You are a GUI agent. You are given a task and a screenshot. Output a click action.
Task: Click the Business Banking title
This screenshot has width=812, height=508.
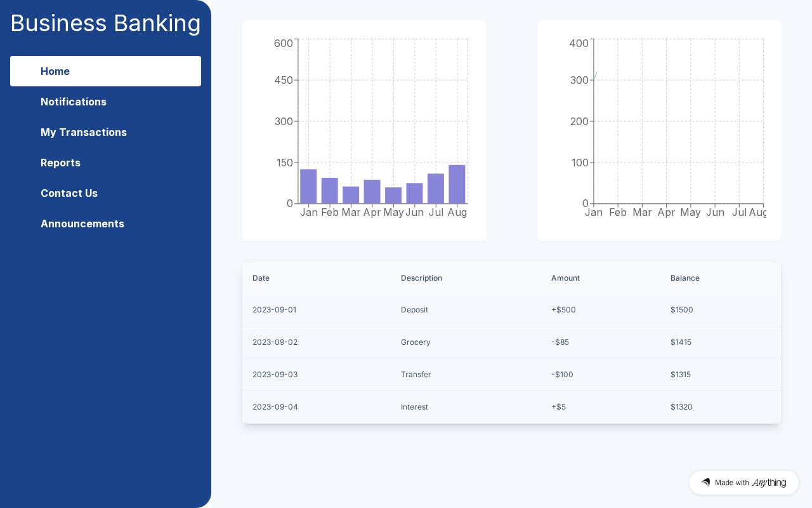click(105, 23)
